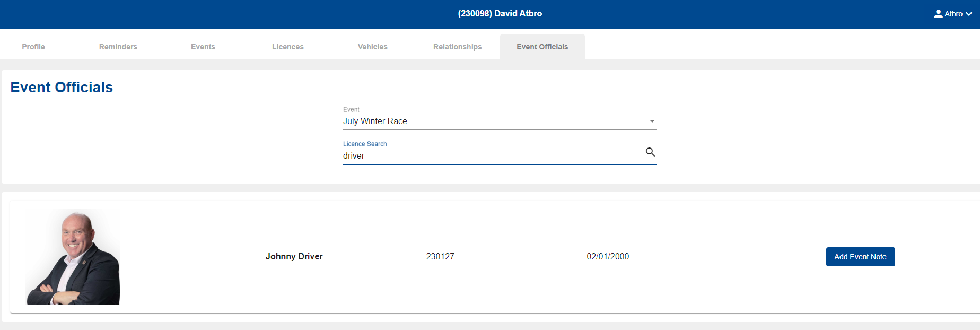Select the Licences tab
The image size is (980, 330).
pyautogui.click(x=288, y=47)
